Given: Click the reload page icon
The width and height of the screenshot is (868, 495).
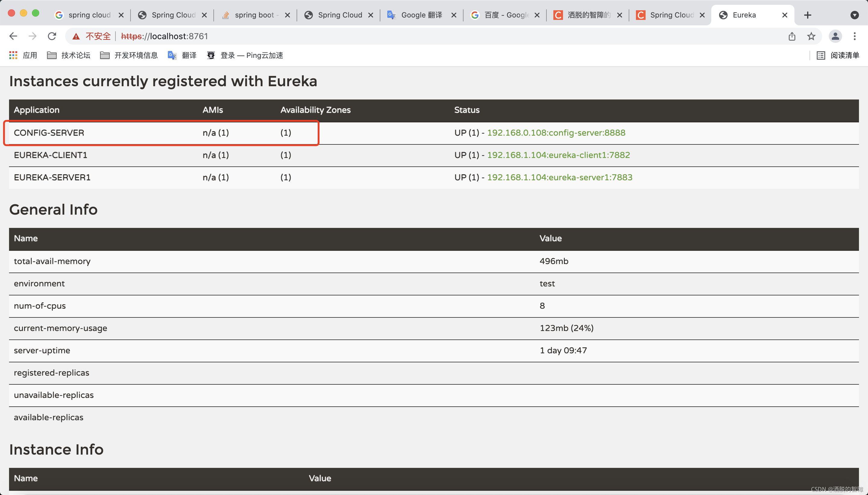Looking at the screenshot, I should pyautogui.click(x=52, y=36).
